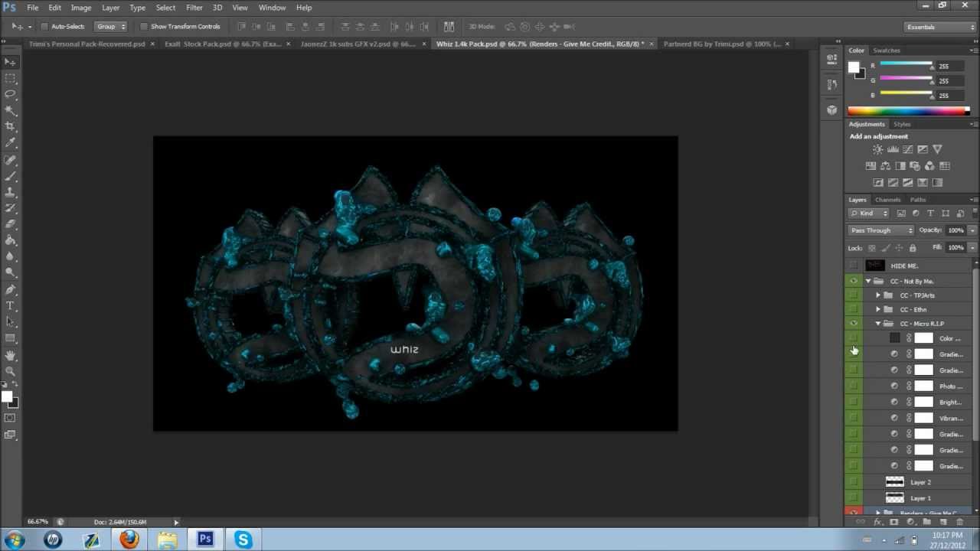The height and width of the screenshot is (551, 980).
Task: Open Firefox from the taskbar
Action: pos(129,540)
